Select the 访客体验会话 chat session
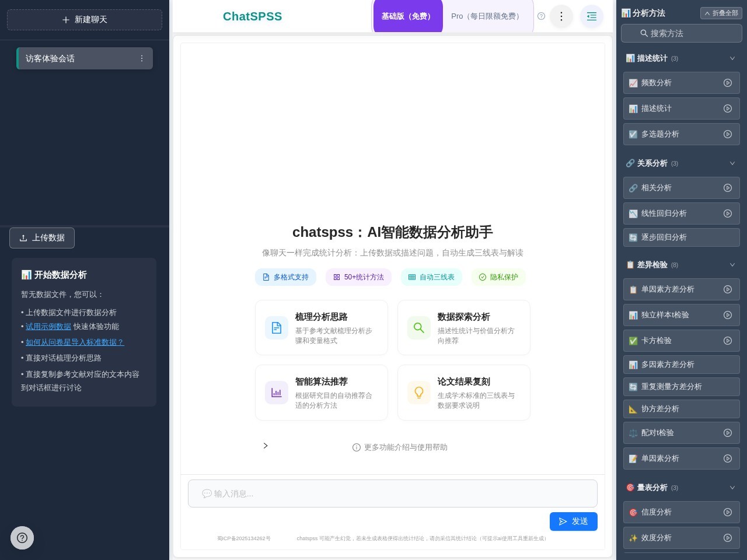This screenshot has height=560, width=747. point(85,58)
